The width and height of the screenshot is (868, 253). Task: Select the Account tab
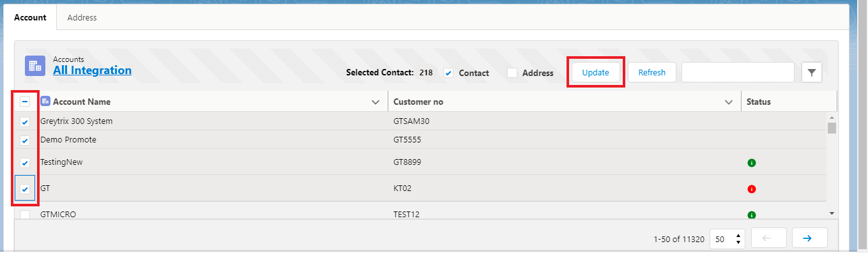pyautogui.click(x=30, y=18)
